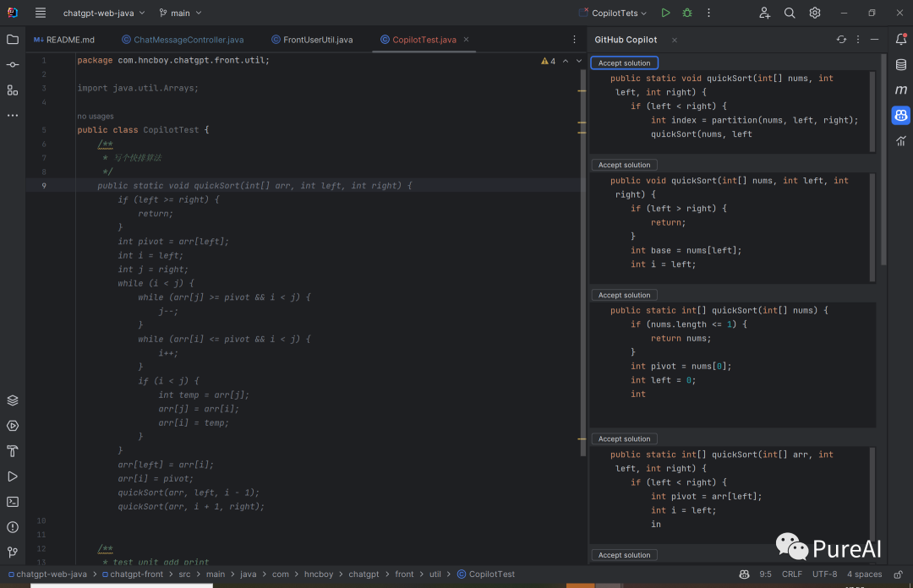
Task: Expand the chatgpt-web-java project dropdown
Action: pyautogui.click(x=103, y=13)
